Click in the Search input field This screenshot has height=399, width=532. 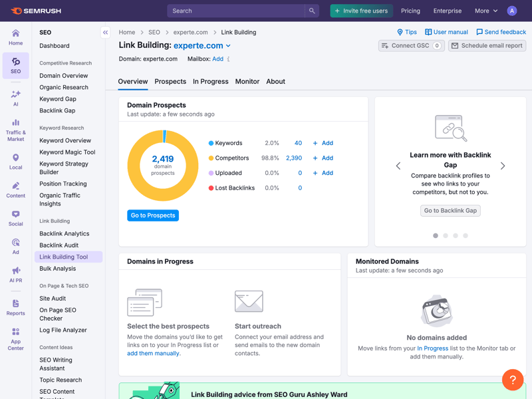point(236,11)
